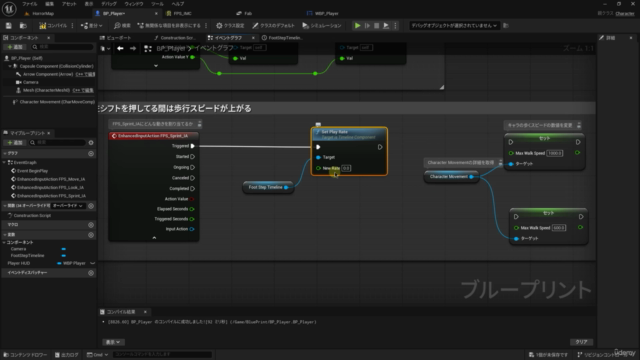Open the コンテンツドロワー content drawer
Viewport: 640px width, 360px height.
tap(25, 355)
